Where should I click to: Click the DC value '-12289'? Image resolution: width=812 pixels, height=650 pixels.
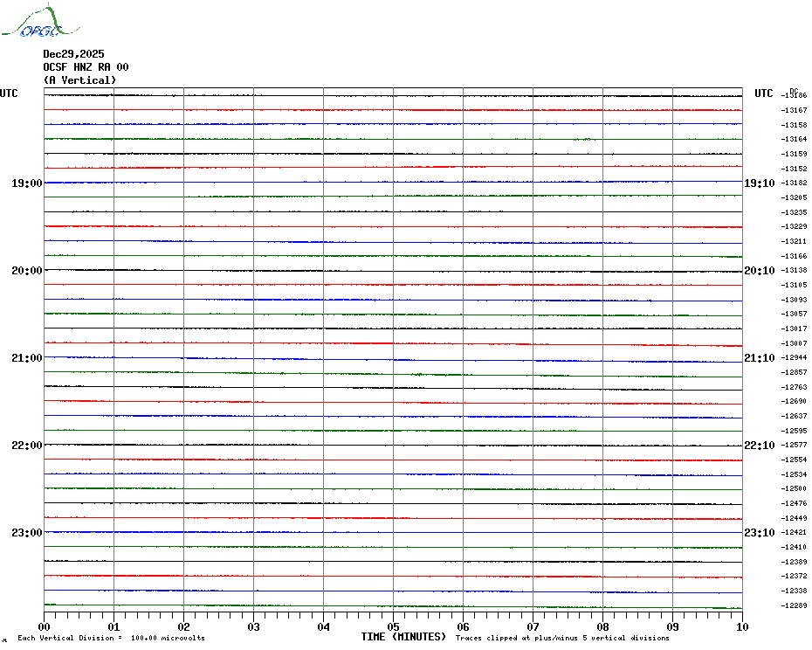point(794,605)
